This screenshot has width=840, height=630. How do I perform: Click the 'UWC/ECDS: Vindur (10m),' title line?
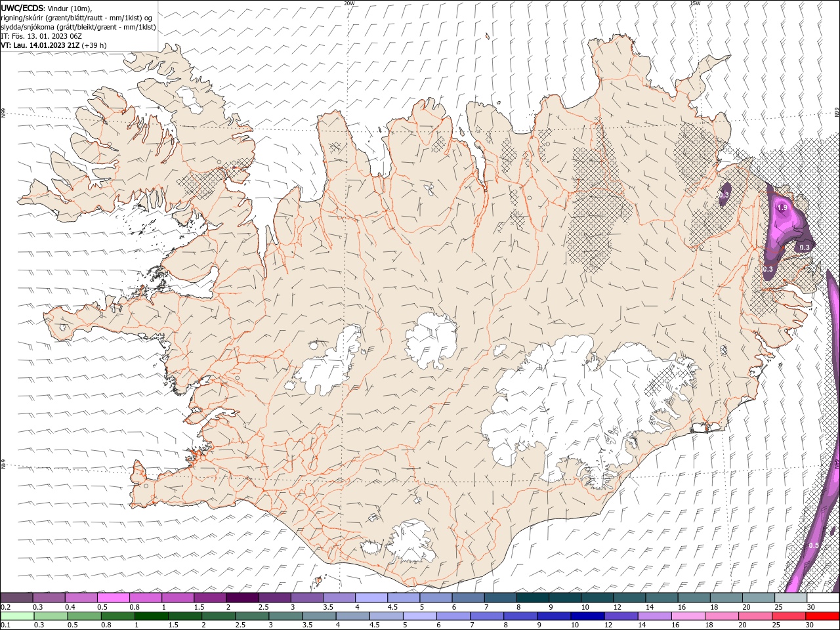[x=47, y=8]
